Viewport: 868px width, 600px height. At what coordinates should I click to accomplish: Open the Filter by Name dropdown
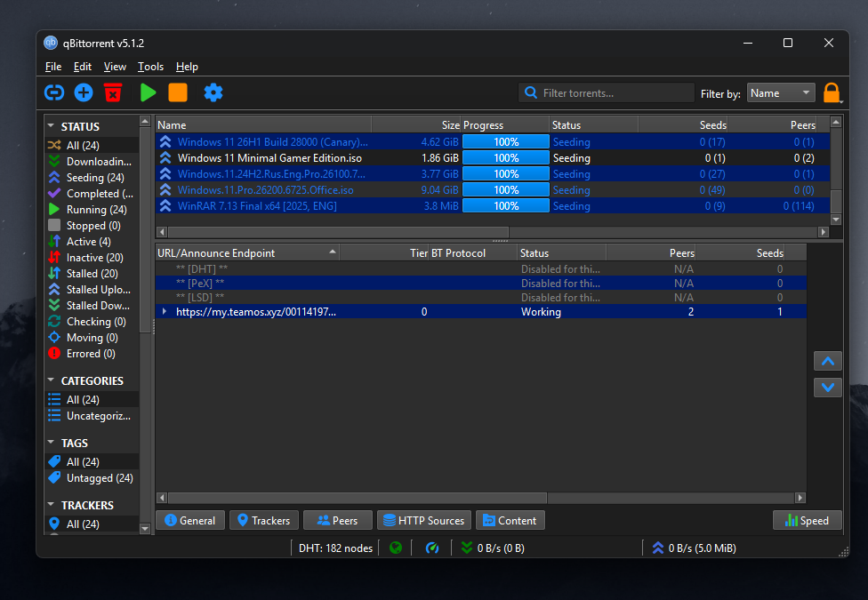[x=781, y=93]
